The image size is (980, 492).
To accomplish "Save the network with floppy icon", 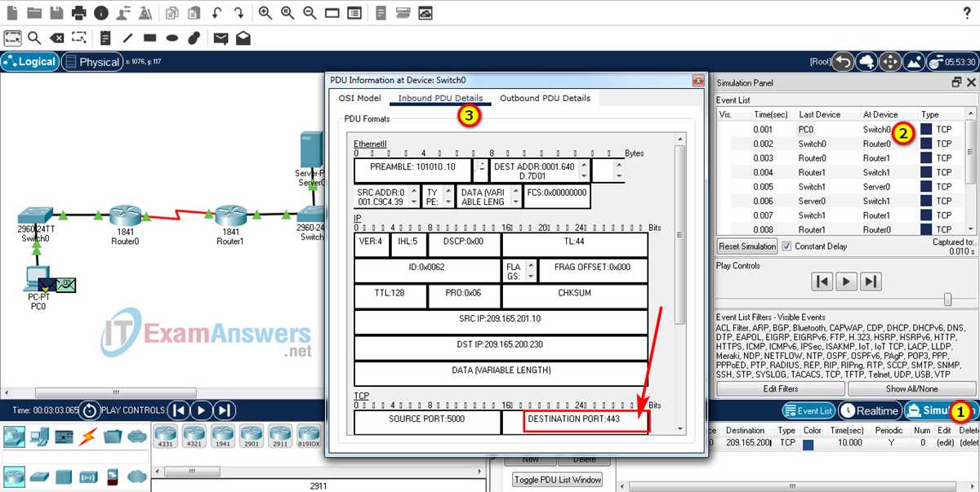I will [x=56, y=13].
